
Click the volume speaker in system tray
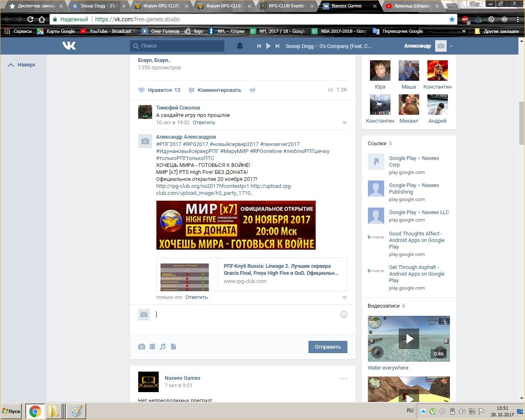pyautogui.click(x=462, y=411)
